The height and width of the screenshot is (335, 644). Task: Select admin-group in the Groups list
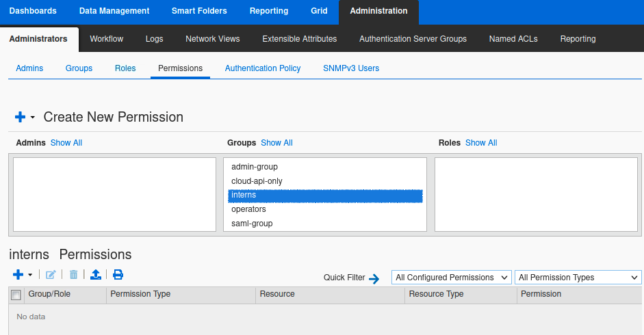[x=255, y=167]
